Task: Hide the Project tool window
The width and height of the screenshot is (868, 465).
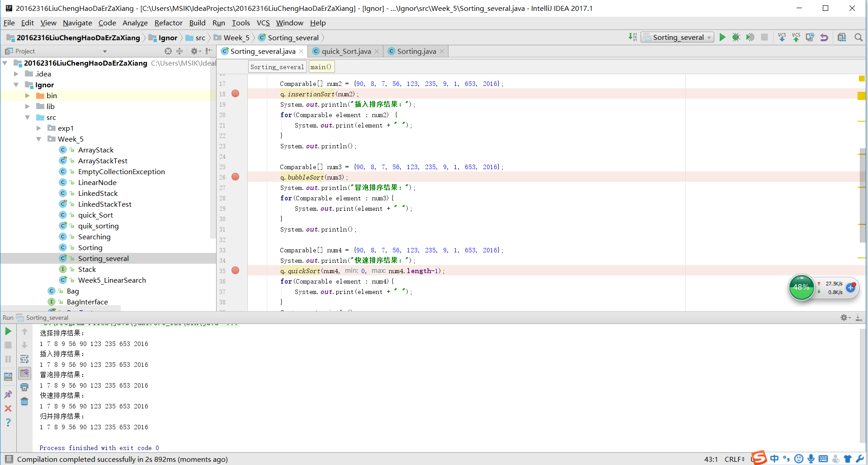Action: click(209, 51)
